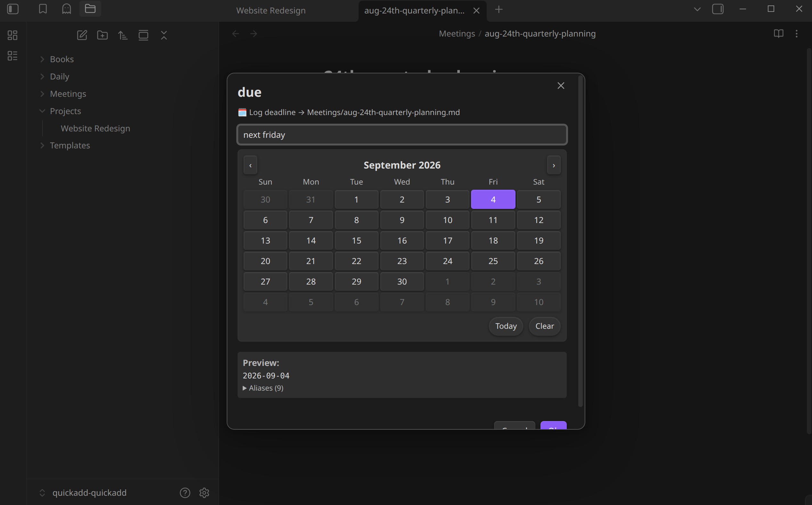Pick September 25 in the calendar

coord(493,261)
